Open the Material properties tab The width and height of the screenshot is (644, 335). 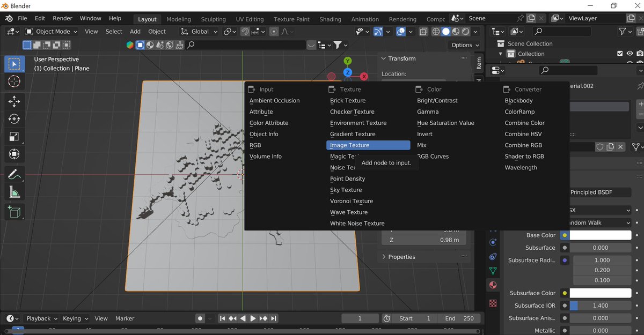pos(493,285)
